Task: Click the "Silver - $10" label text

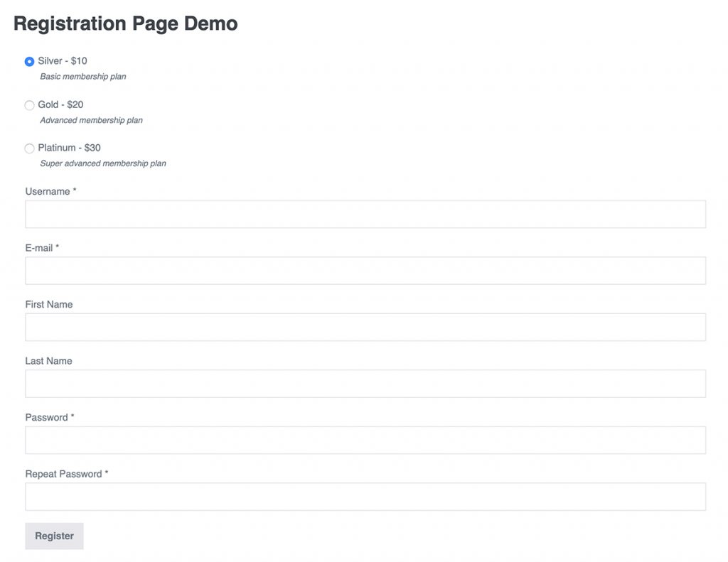Action: [x=63, y=61]
